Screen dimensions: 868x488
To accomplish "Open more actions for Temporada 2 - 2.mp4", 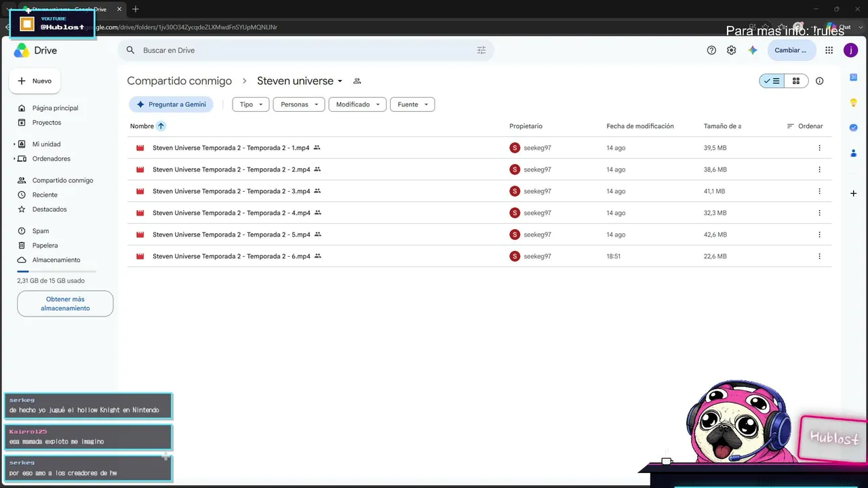I will click(x=819, y=169).
